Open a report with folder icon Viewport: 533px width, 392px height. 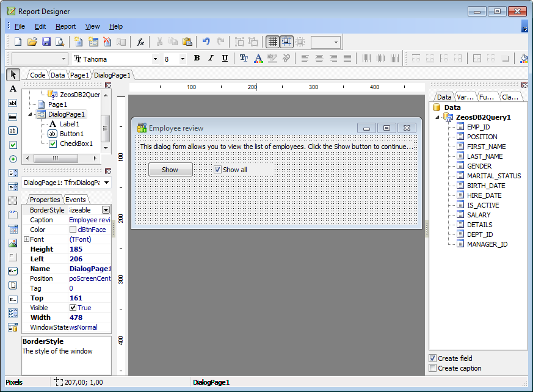32,42
